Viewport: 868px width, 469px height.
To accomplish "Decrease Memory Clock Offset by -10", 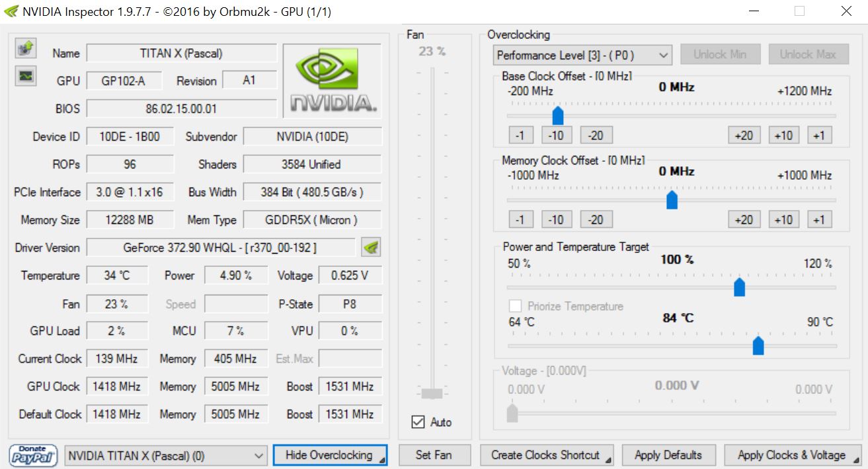I will tap(557, 220).
